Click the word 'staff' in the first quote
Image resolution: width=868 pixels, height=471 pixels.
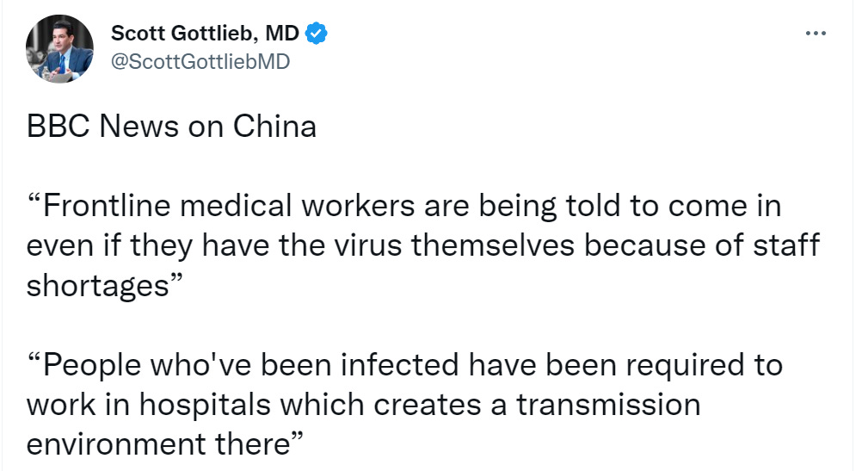pyautogui.click(x=786, y=246)
